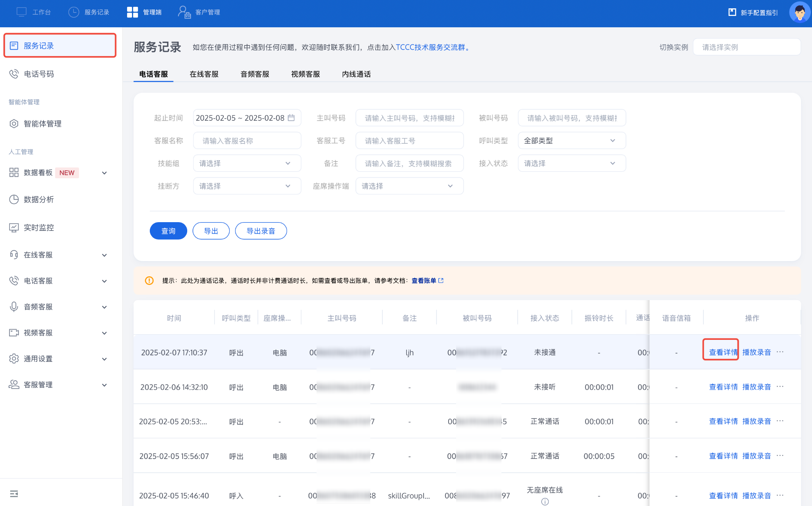812x506 pixels.
Task: Open the 座席操作端 dropdown
Action: click(x=409, y=186)
